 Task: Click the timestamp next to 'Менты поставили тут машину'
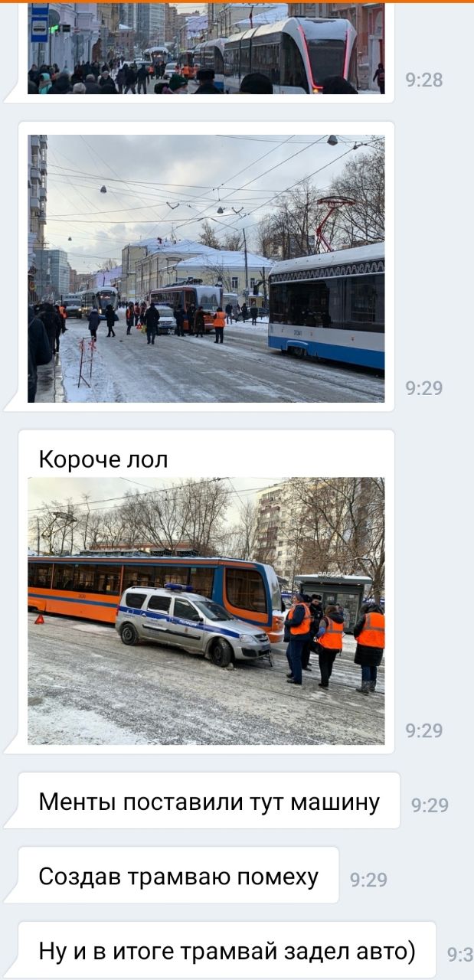pos(430,805)
